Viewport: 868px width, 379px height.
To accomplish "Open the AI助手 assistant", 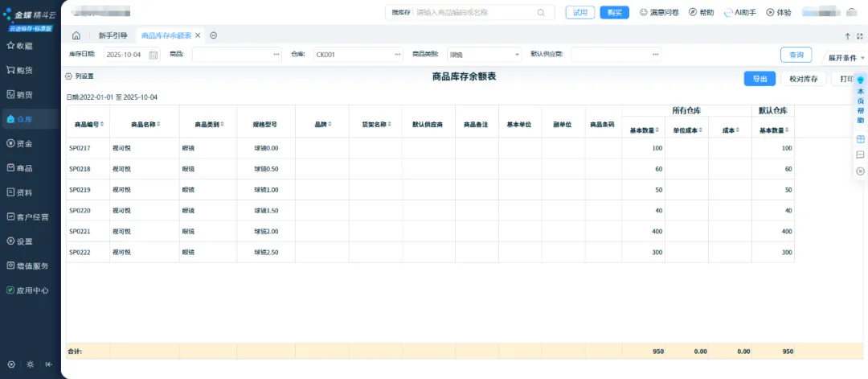I will pyautogui.click(x=740, y=12).
